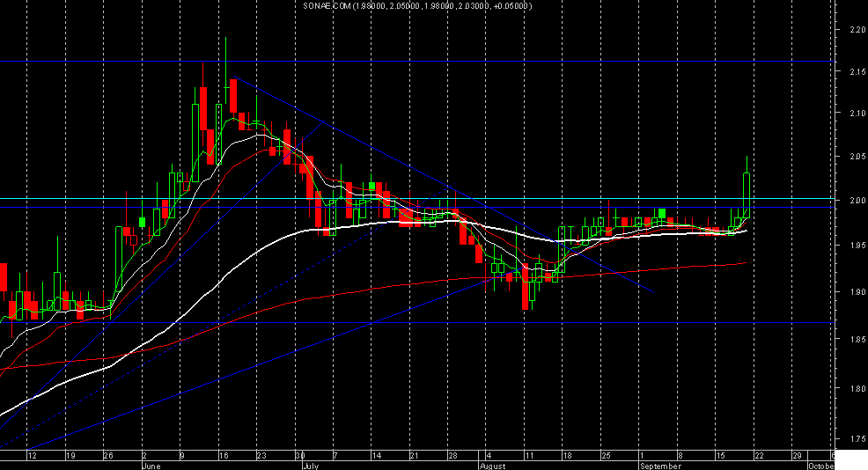Click date label 19 on time axis
The width and height of the screenshot is (868, 470).
click(x=70, y=456)
